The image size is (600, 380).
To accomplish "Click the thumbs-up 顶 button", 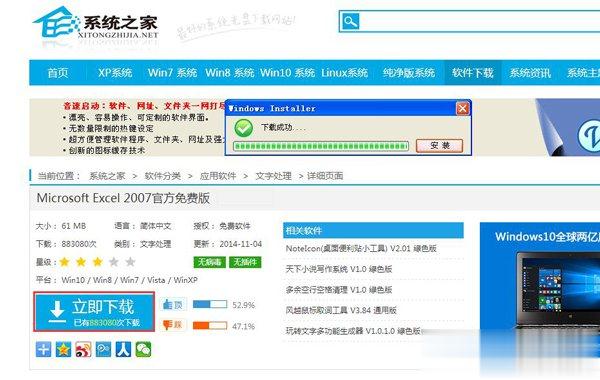I will click(173, 305).
